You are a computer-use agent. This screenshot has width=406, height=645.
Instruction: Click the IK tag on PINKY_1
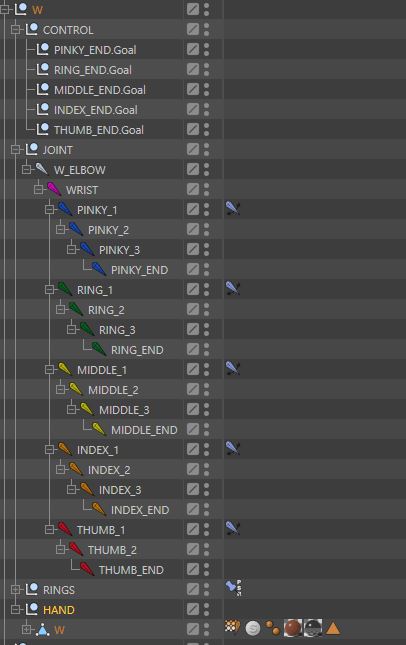[232, 209]
